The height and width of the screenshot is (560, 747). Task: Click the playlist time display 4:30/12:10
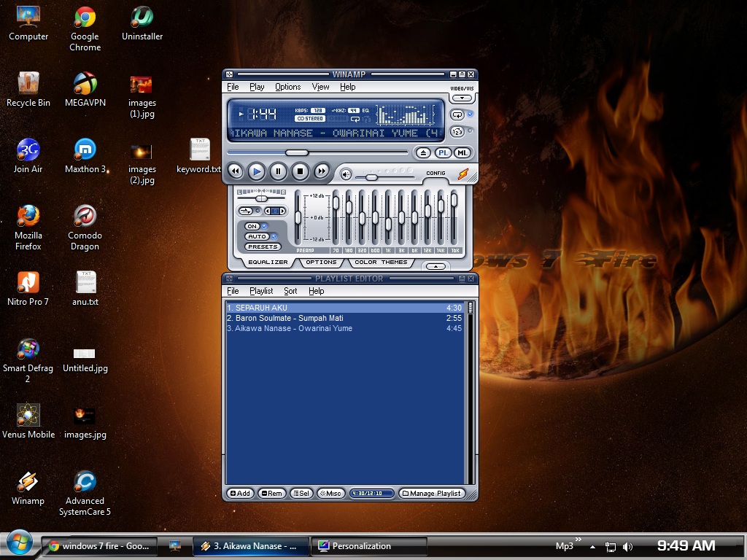point(371,494)
